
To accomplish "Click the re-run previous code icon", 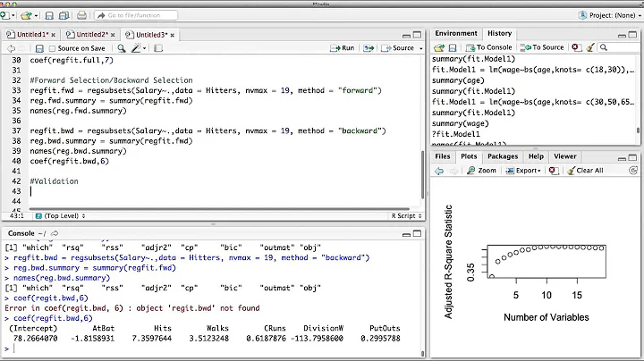I will click(x=367, y=48).
